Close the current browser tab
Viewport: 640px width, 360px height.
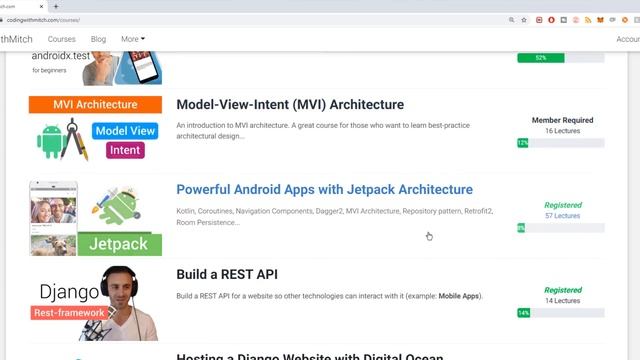[x=41, y=7]
